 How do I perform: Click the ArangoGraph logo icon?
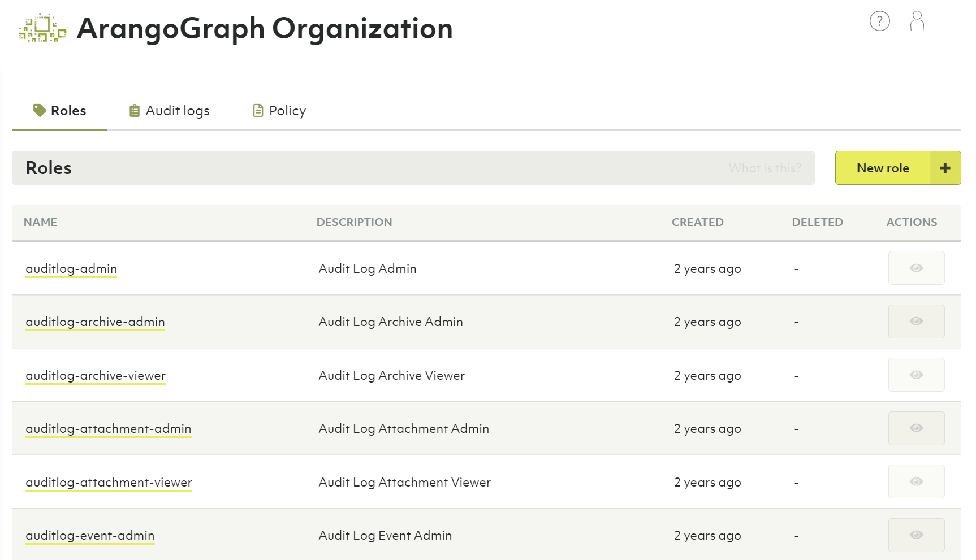coord(42,28)
